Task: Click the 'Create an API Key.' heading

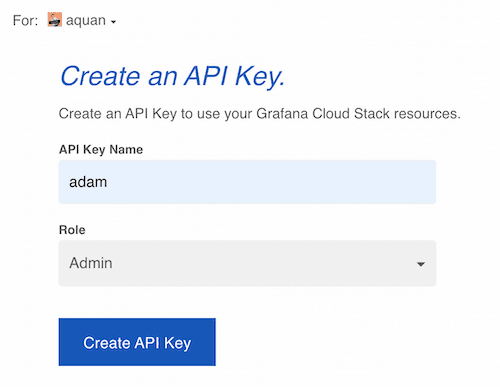Action: (172, 76)
